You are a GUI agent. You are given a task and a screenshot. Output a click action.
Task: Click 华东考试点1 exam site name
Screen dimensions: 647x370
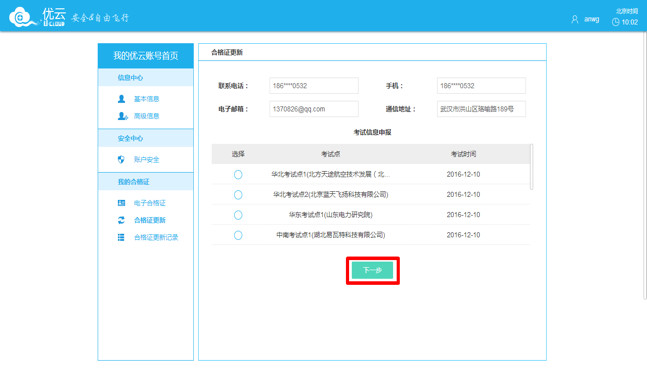click(331, 214)
